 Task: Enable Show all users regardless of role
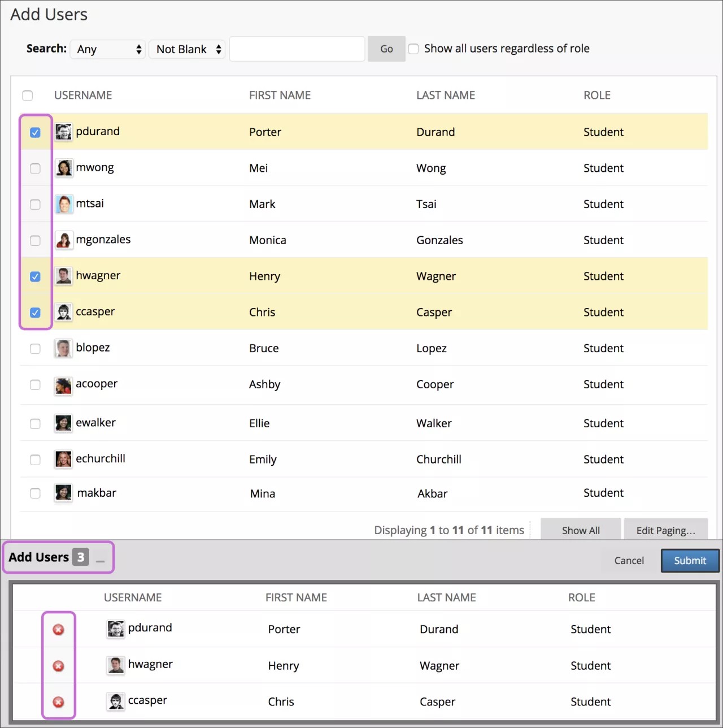pos(413,49)
